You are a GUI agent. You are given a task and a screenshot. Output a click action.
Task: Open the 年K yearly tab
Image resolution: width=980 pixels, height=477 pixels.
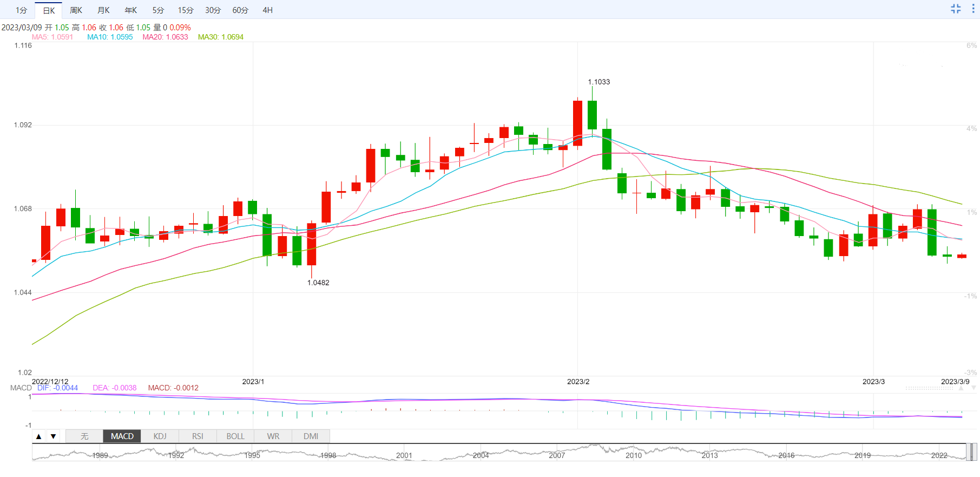click(x=131, y=10)
